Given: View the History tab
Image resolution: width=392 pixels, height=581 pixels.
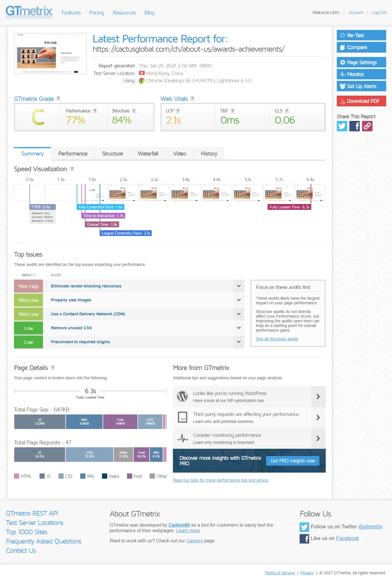Looking at the screenshot, I should click(x=209, y=154).
